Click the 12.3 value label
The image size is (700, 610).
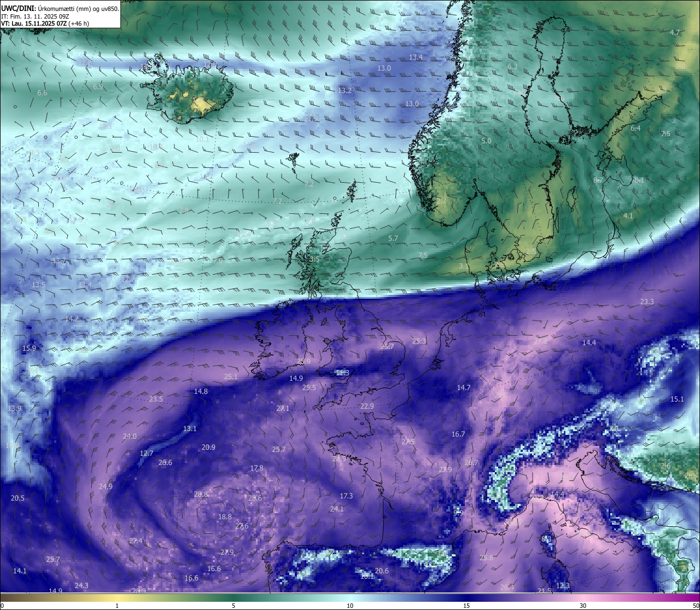pyautogui.click(x=563, y=586)
